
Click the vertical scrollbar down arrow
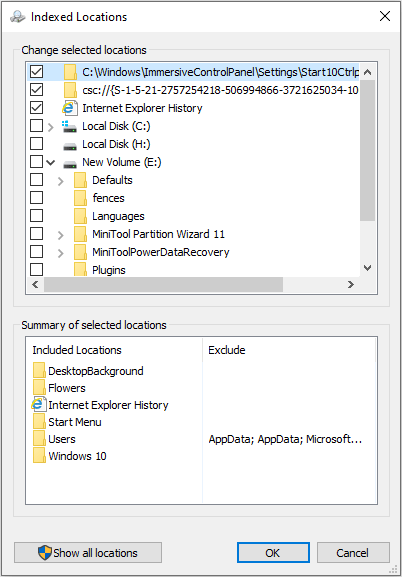click(367, 268)
